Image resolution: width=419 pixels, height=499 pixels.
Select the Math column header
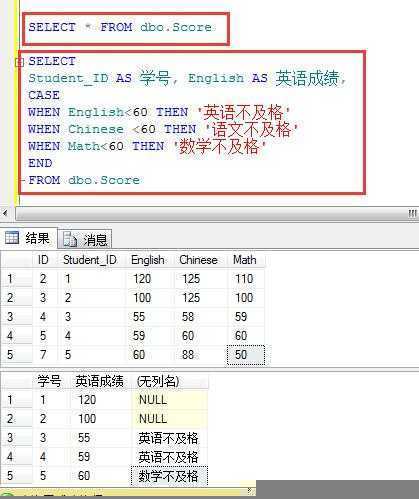(x=245, y=260)
